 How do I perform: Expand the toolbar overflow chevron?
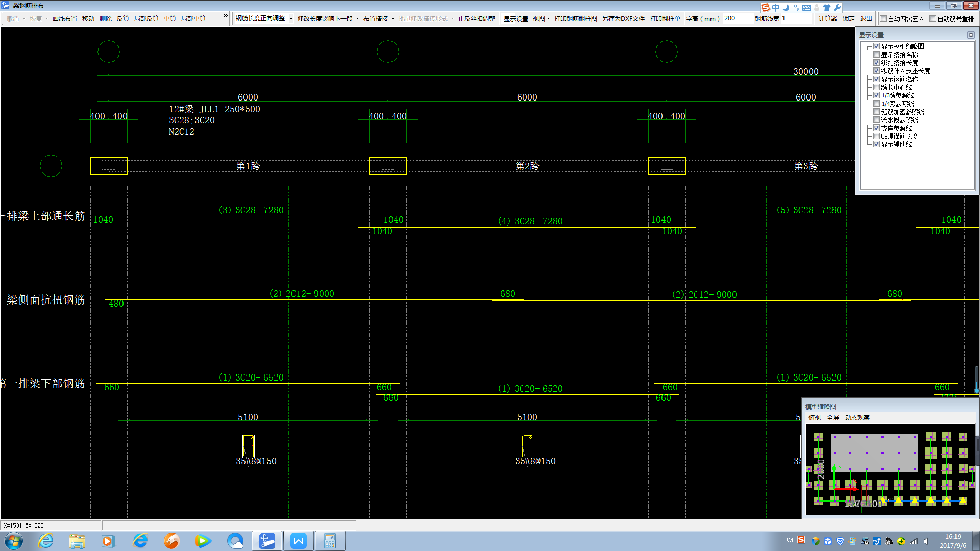[225, 16]
